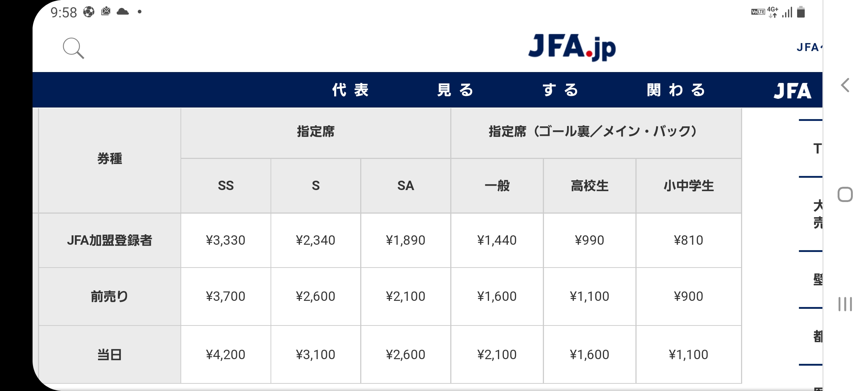Tap the white JFA logo in navy bar
This screenshot has height=391, width=868.
pyautogui.click(x=792, y=91)
